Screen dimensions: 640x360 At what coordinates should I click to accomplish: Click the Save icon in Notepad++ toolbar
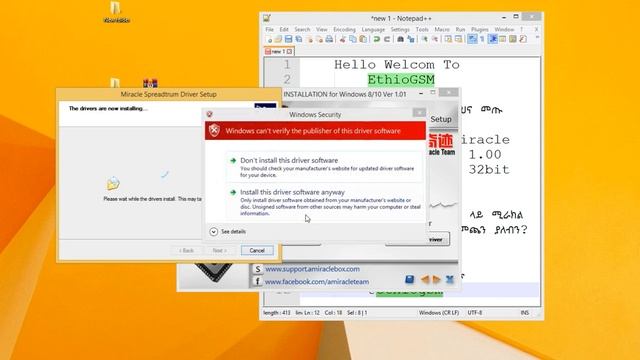tap(289, 39)
